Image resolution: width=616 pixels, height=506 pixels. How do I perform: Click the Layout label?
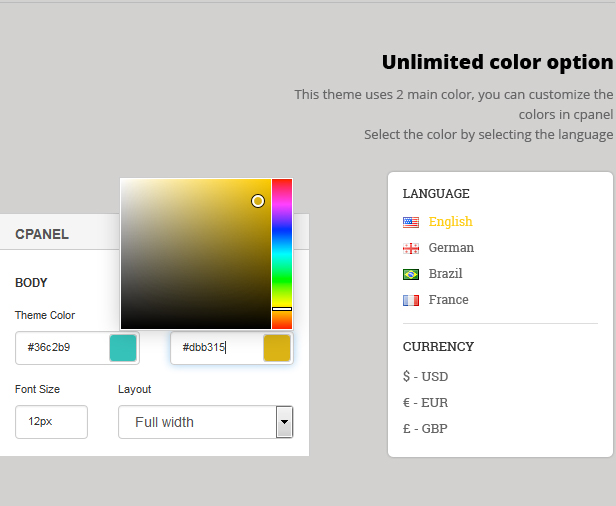(134, 389)
